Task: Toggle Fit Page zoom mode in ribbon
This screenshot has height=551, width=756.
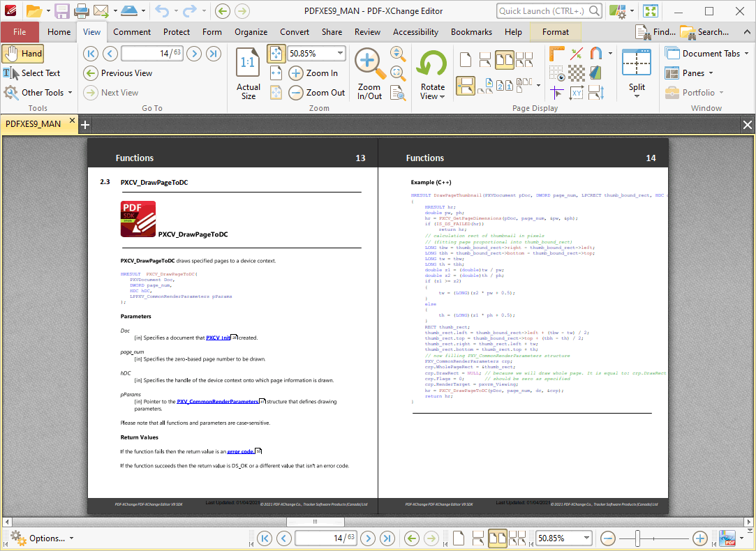Action: [276, 54]
